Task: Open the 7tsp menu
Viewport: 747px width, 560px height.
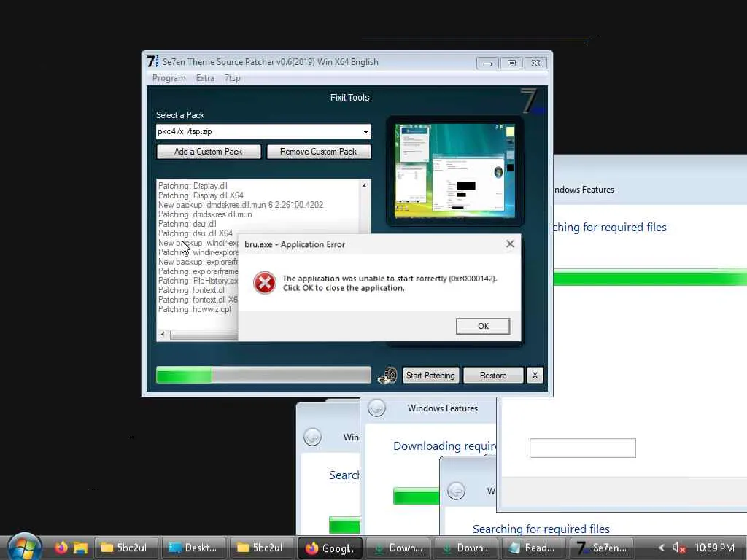Action: [233, 78]
